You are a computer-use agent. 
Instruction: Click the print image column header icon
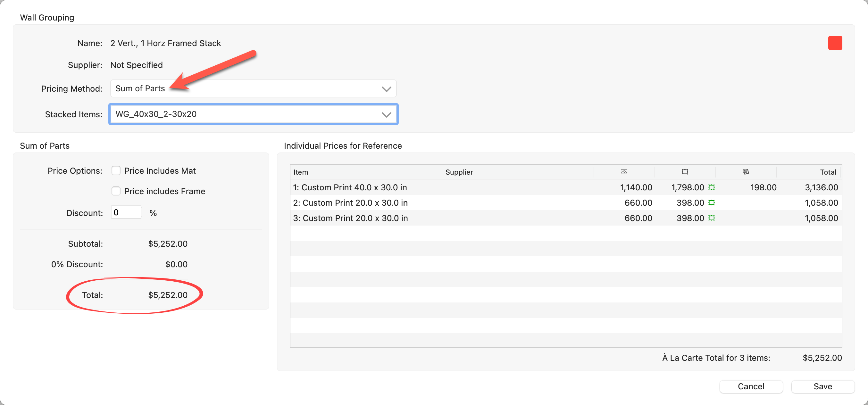click(x=624, y=172)
